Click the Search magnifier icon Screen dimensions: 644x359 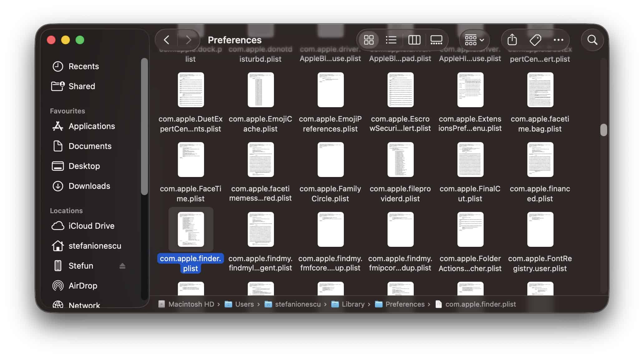592,40
